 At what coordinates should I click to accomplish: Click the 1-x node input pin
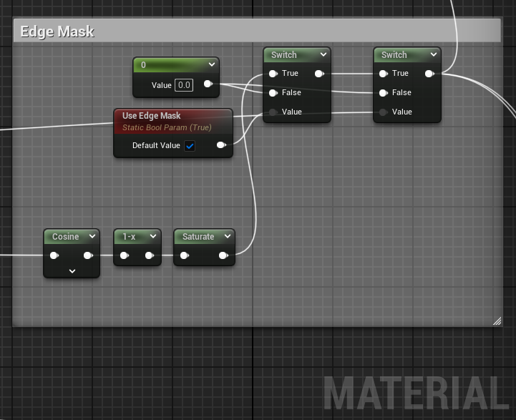pyautogui.click(x=124, y=255)
